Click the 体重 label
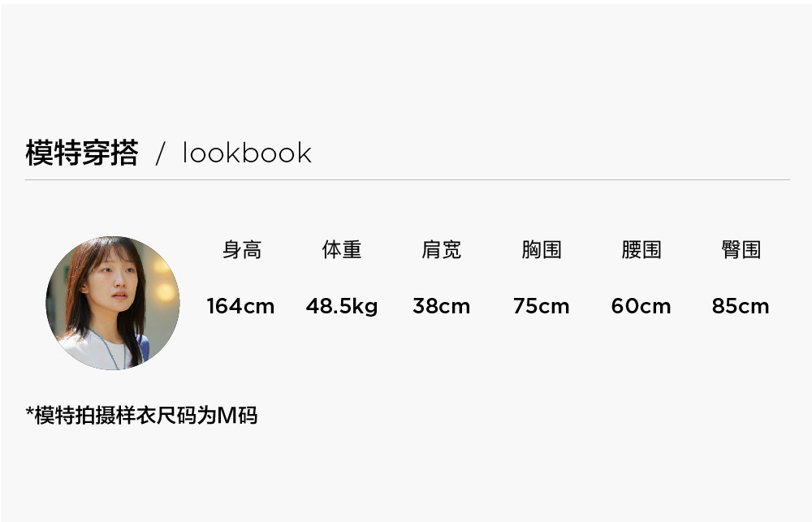 (x=342, y=249)
